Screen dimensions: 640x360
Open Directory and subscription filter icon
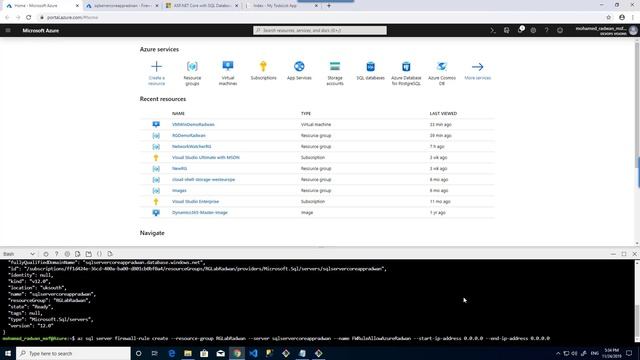(507, 30)
